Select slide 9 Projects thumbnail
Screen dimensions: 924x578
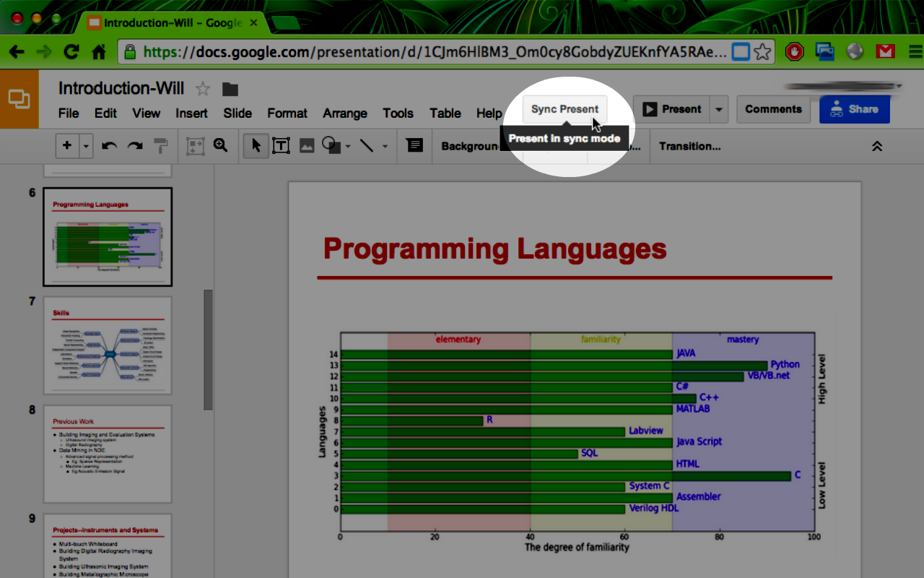tap(108, 545)
